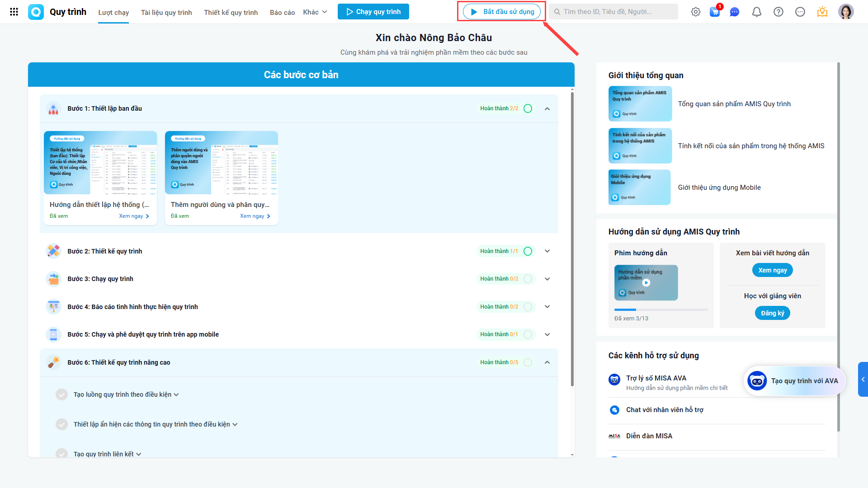The image size is (868, 488).
Task: Toggle completion circle for Bước 4
Action: pos(528,307)
